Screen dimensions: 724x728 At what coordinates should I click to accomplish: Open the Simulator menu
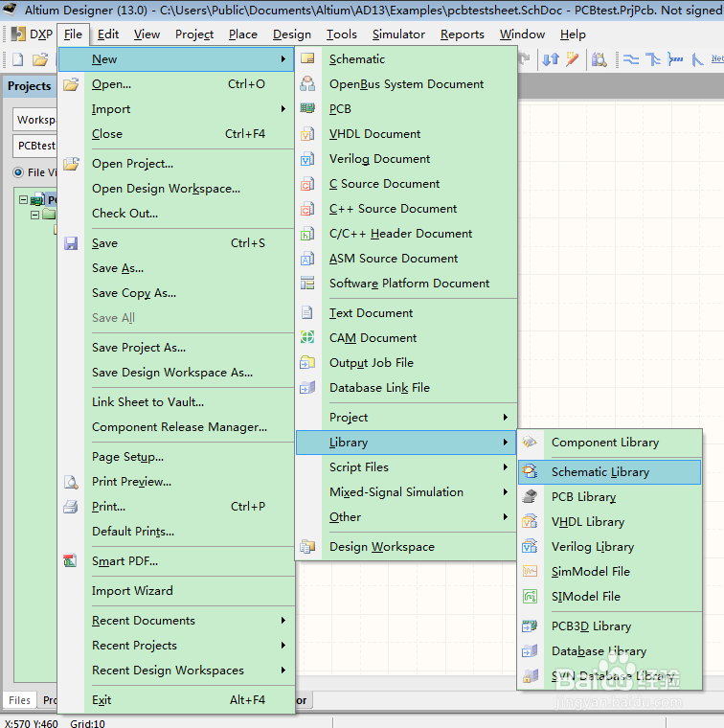click(398, 34)
